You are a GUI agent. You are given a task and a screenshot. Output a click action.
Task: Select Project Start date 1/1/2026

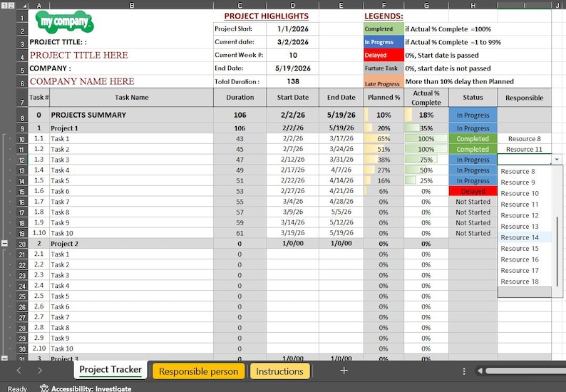coord(293,29)
